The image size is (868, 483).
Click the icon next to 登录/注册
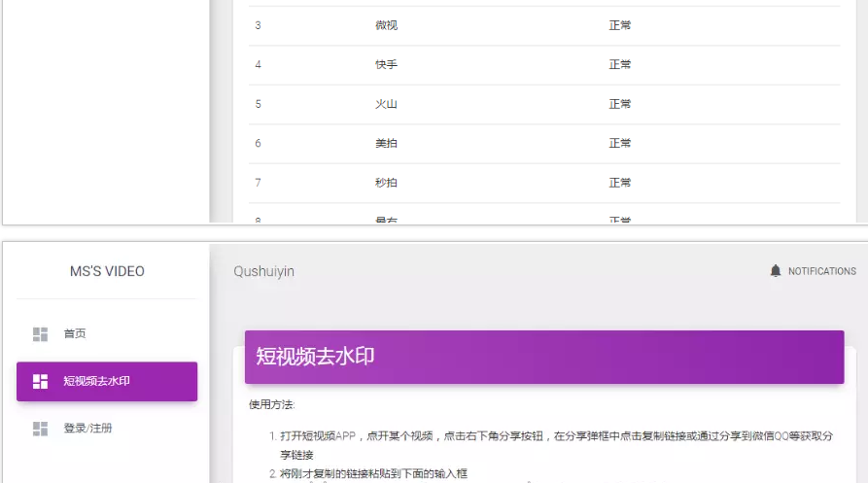click(40, 429)
